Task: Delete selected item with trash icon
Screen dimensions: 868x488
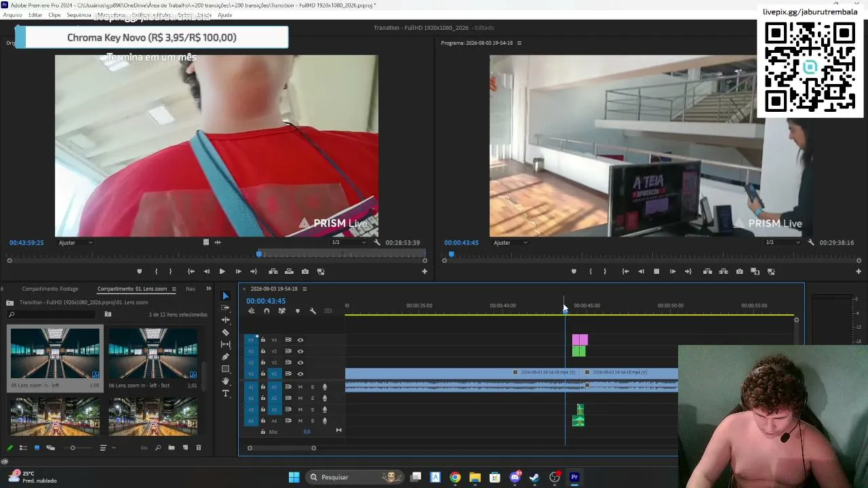Action: click(x=199, y=447)
